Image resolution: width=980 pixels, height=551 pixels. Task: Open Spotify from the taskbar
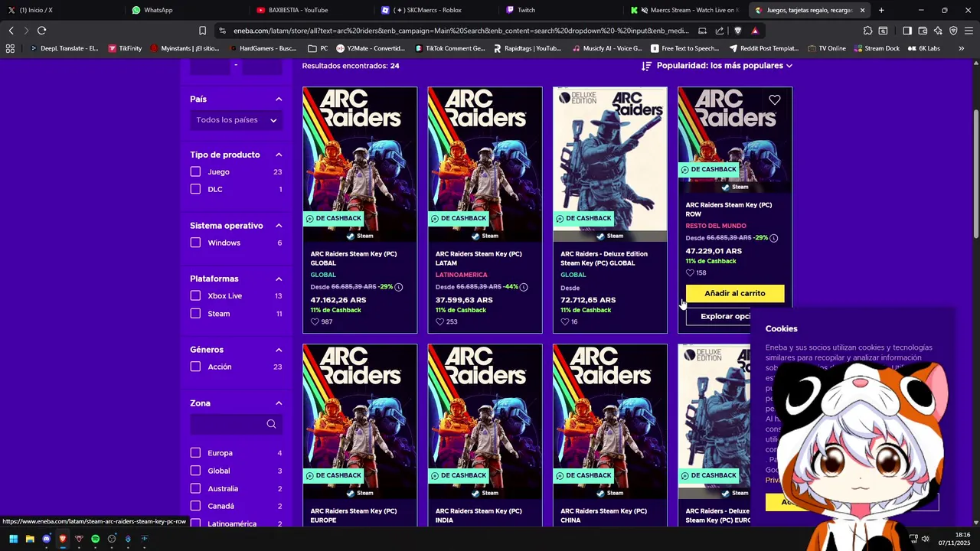coord(95,539)
